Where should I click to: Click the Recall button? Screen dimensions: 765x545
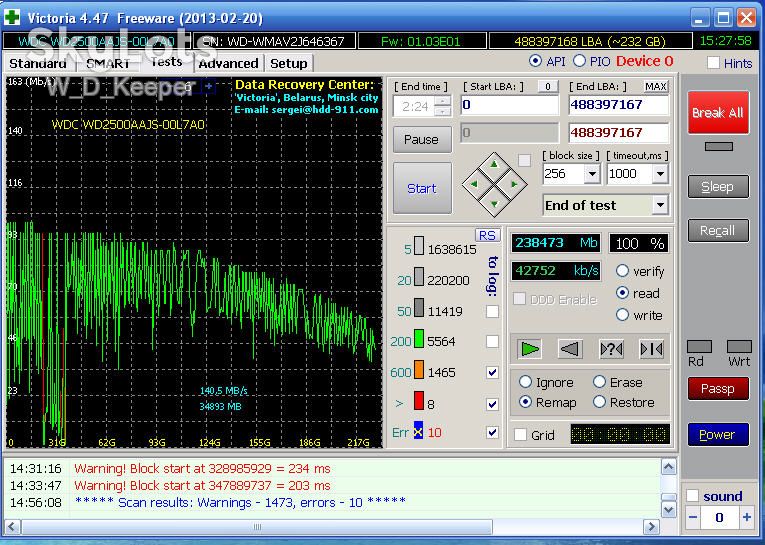(718, 230)
